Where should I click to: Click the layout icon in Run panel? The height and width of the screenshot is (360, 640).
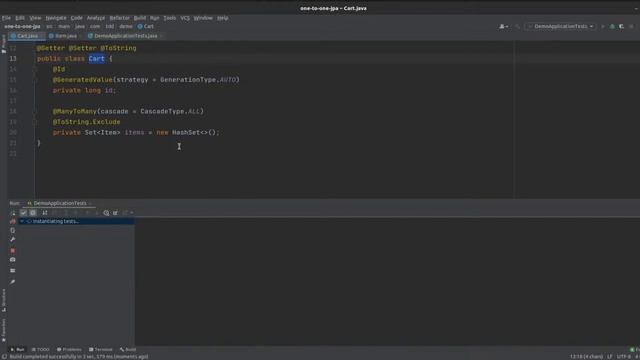(x=13, y=271)
